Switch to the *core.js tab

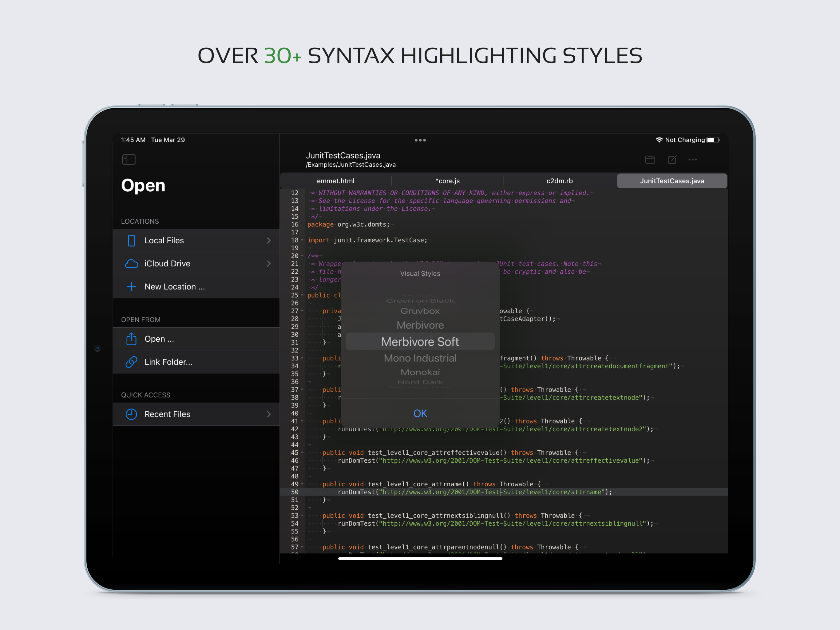click(x=447, y=181)
